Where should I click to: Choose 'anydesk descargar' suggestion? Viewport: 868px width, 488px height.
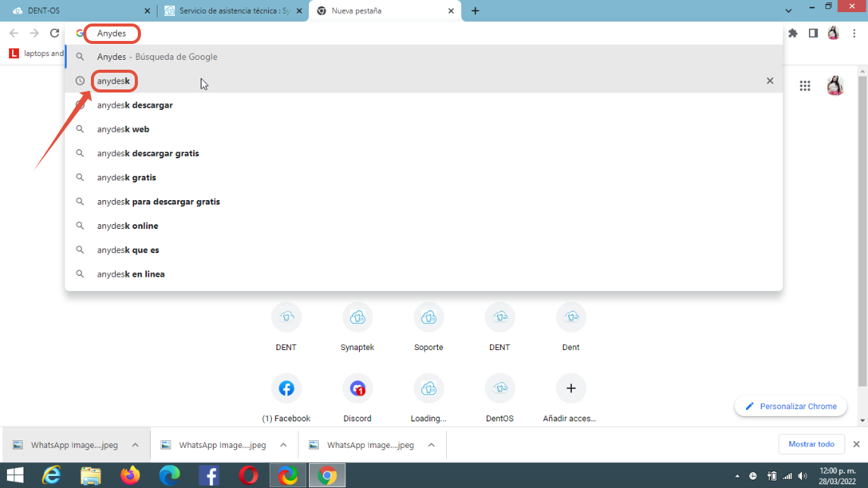coord(424,105)
